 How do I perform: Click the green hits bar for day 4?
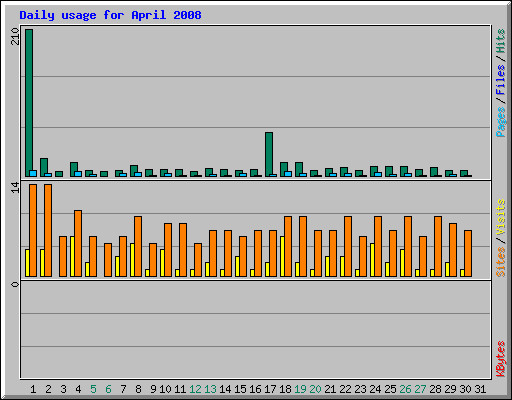tap(74, 170)
